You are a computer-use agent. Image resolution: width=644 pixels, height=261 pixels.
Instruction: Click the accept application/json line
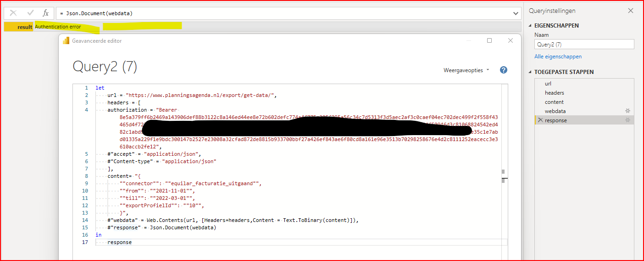coord(154,154)
